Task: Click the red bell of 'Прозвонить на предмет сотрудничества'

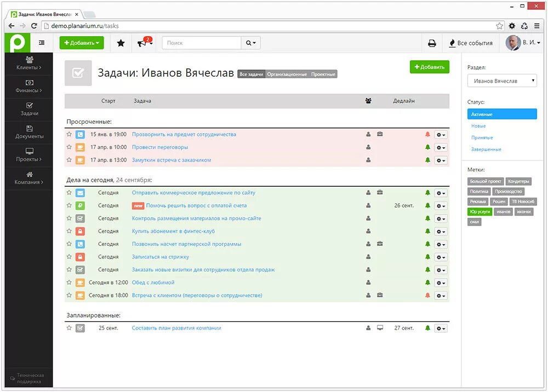Action: pyautogui.click(x=427, y=134)
